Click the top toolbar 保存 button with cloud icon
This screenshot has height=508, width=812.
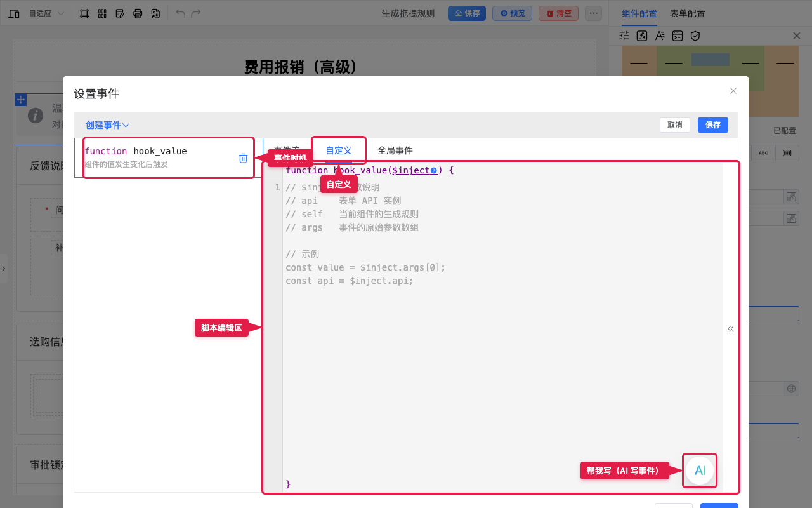[467, 13]
